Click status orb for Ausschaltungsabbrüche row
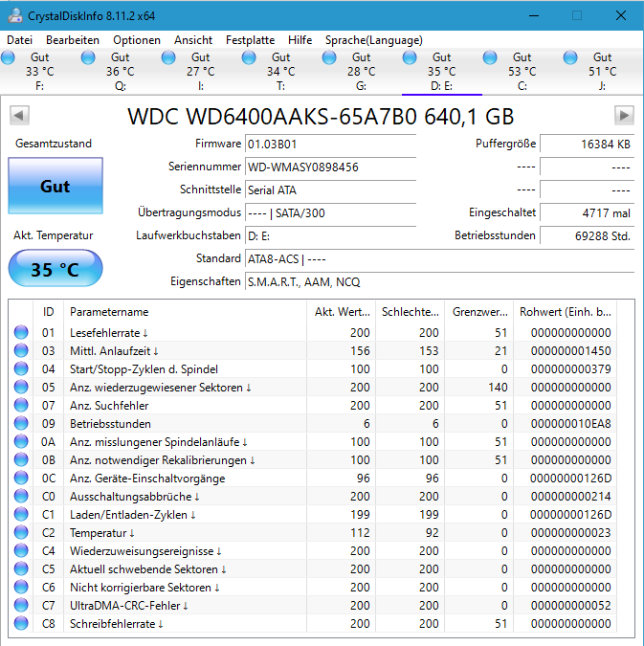 coord(21,496)
